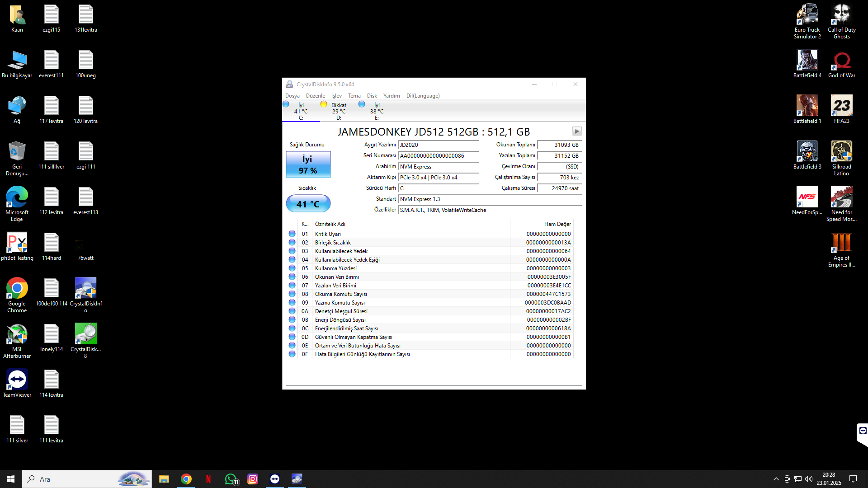Open Netflix from the taskbar

(208, 479)
